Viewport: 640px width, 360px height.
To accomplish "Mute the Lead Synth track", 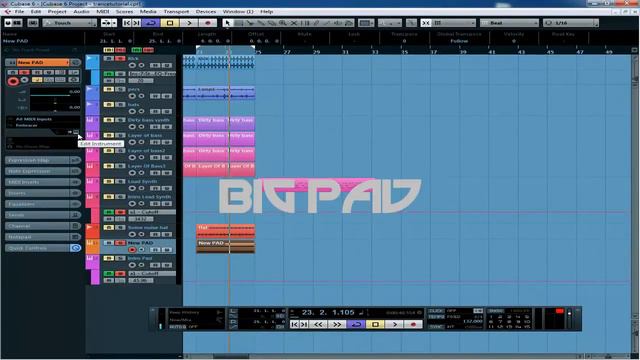I will tap(109, 181).
